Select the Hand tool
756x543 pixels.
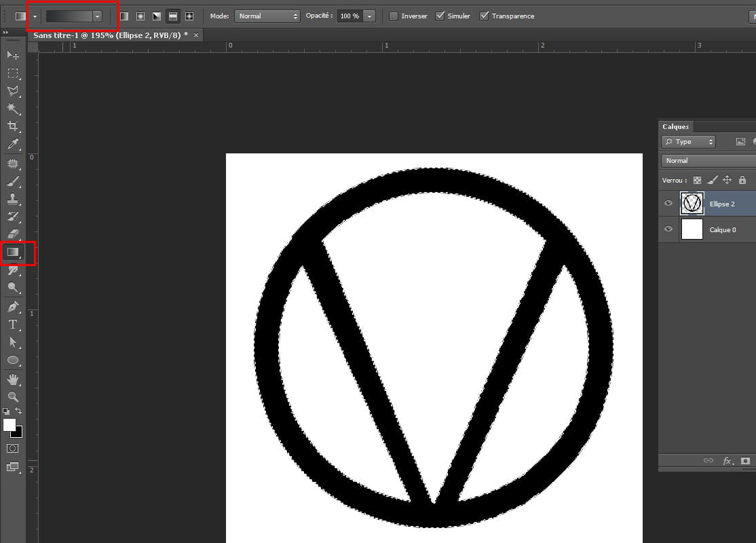pyautogui.click(x=13, y=379)
